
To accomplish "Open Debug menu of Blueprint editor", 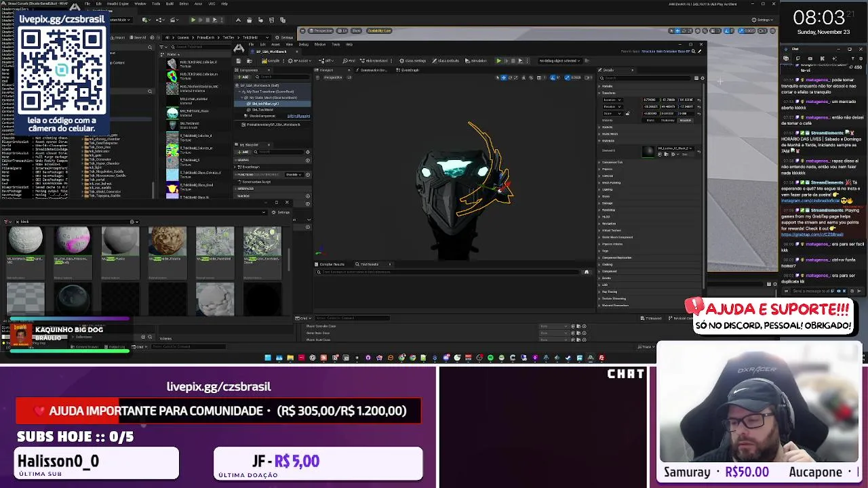I will click(303, 44).
